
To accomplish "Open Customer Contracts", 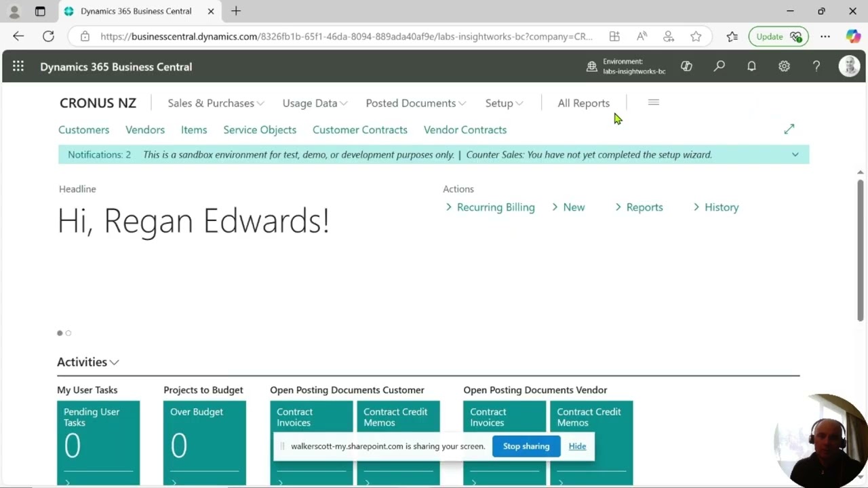I will [x=360, y=129].
